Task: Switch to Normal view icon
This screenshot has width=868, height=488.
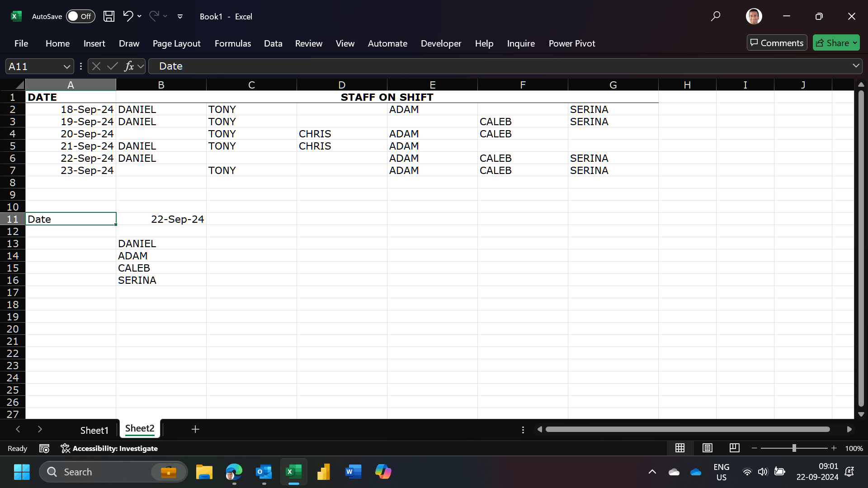Action: (x=680, y=448)
